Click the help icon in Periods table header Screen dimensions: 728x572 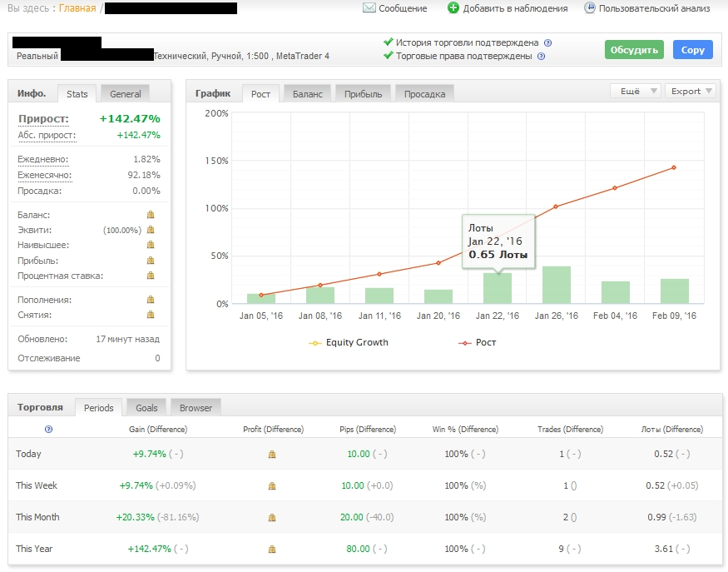[48, 430]
